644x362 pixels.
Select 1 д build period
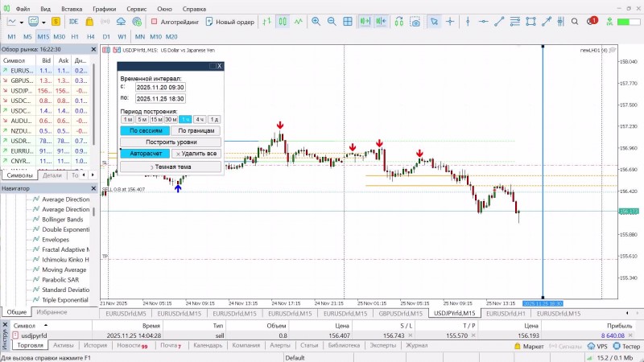point(214,119)
